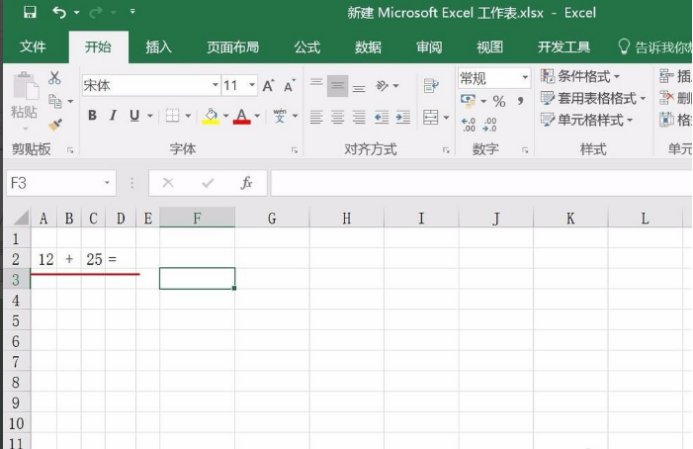
Task: Increase decimal places icon
Action: click(468, 124)
